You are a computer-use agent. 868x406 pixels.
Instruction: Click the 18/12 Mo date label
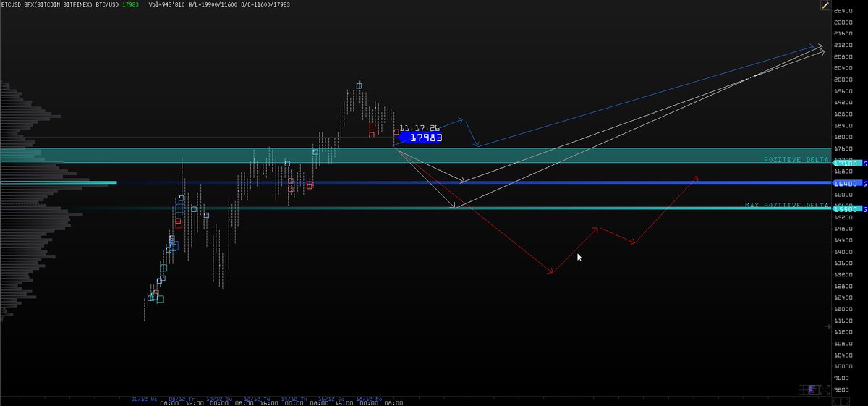click(369, 399)
